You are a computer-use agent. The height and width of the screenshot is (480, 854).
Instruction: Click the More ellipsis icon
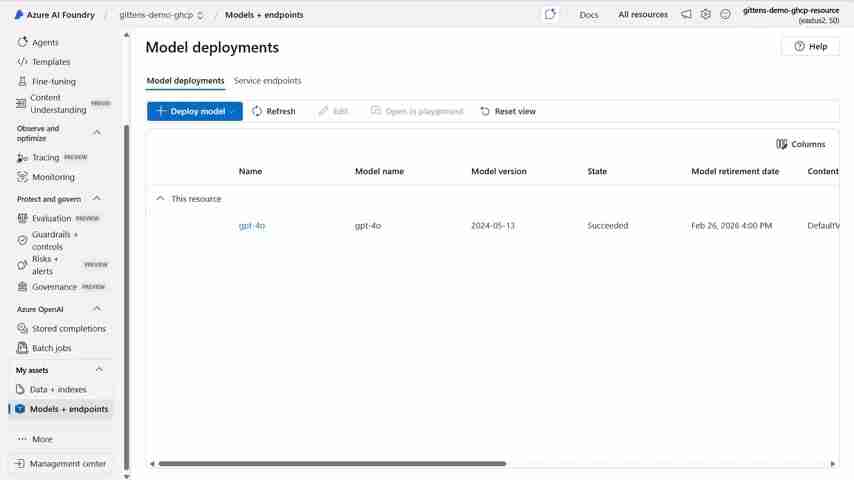(22, 439)
